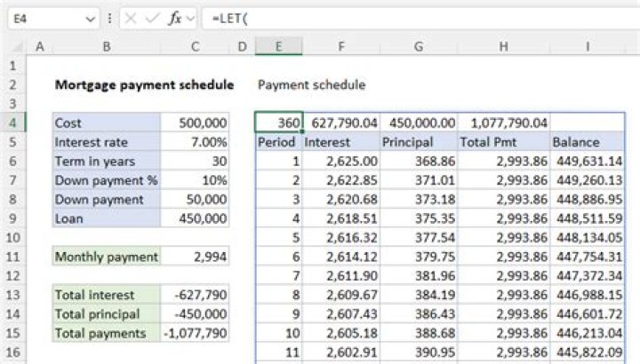Select the total principal cell 450,000.00
This screenshot has width=640, height=364.
(x=419, y=123)
